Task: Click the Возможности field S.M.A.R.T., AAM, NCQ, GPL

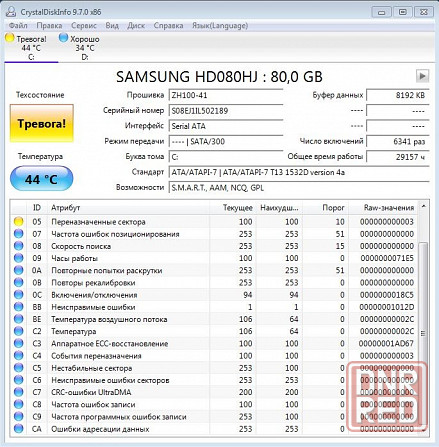Action: point(299,188)
